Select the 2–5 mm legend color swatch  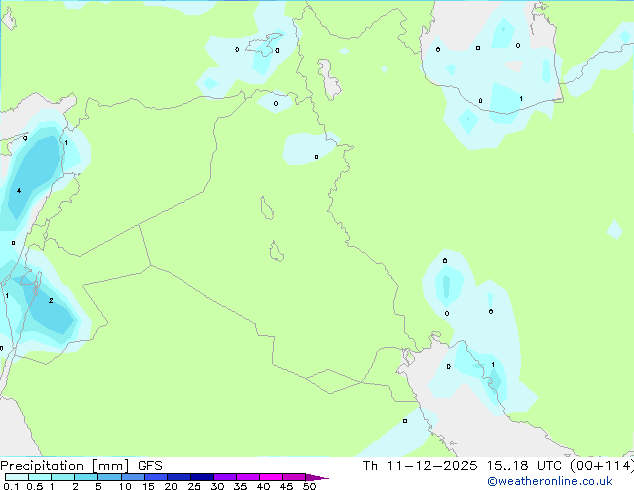point(86,477)
